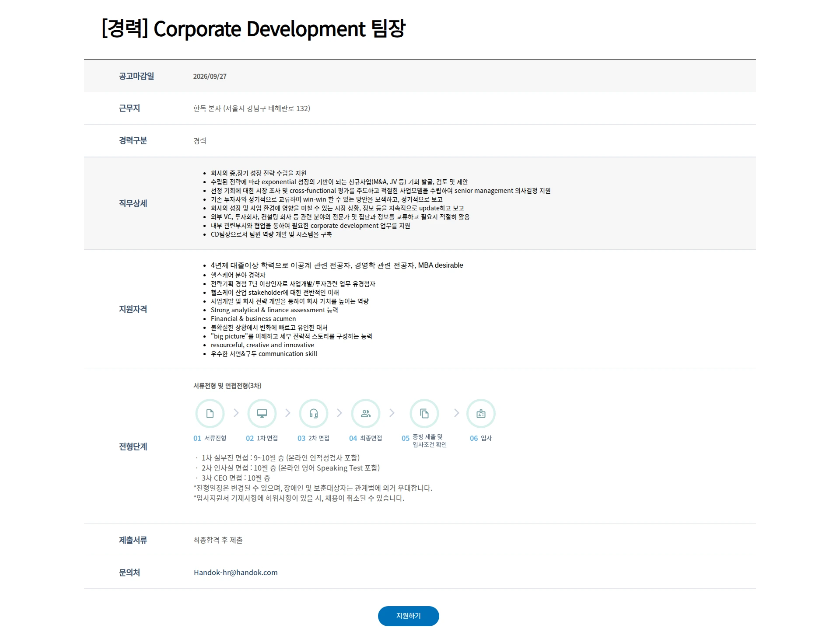Viewport: 840px width, 635px height.
Task: Click the 입사 ID badge icon
Action: (x=481, y=413)
